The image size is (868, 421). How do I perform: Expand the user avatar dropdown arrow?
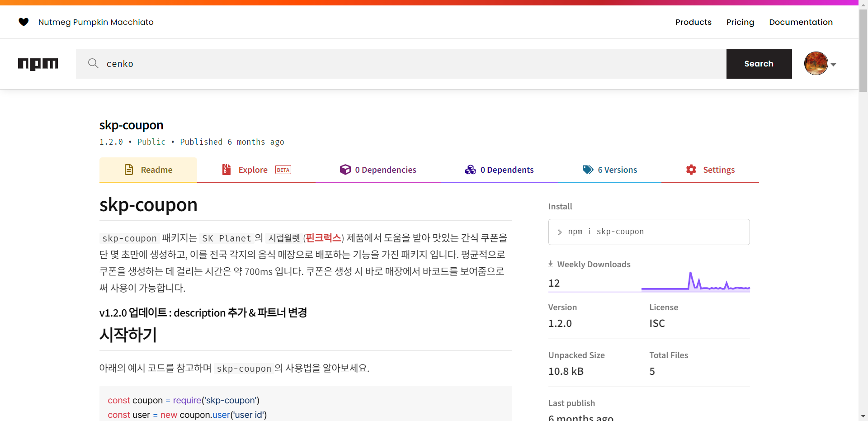click(833, 65)
